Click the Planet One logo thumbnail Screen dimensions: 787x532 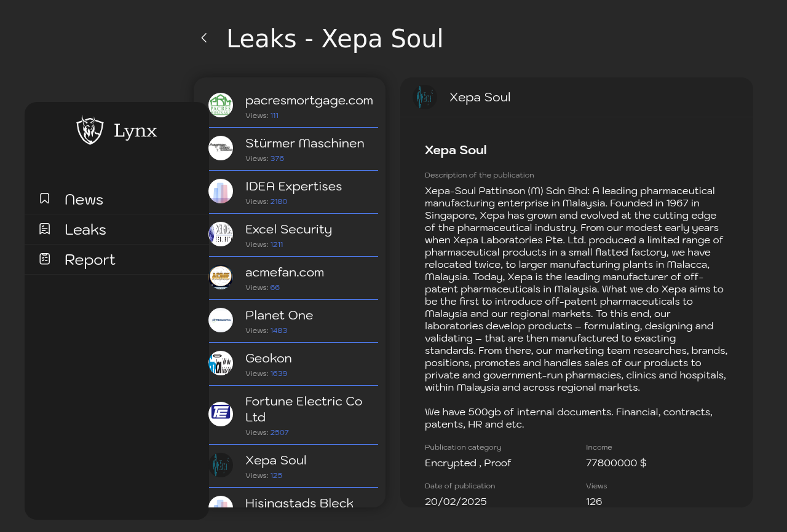[221, 320]
